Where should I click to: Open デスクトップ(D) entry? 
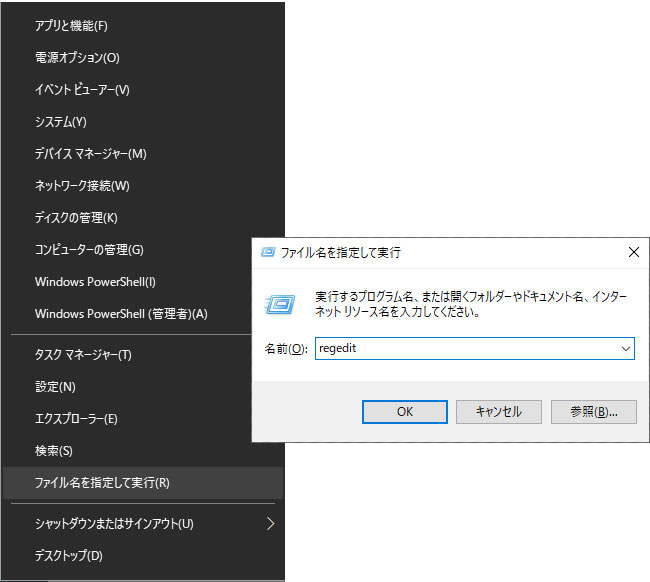143,555
